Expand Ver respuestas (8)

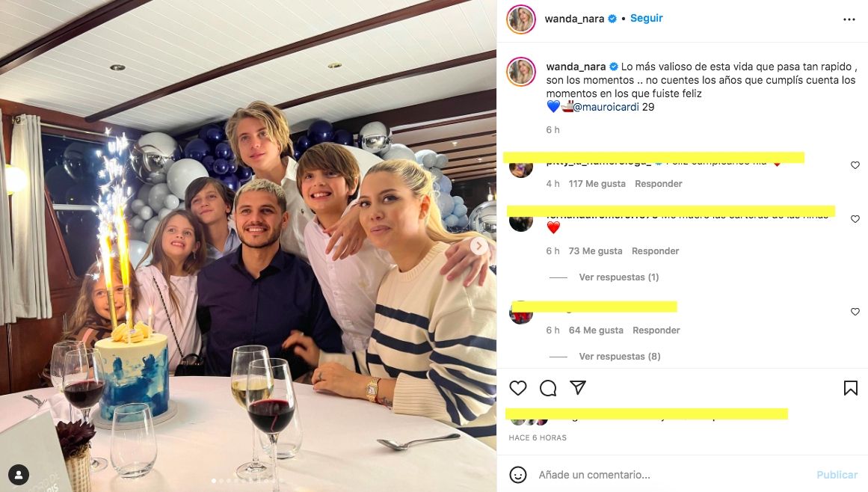pos(619,357)
